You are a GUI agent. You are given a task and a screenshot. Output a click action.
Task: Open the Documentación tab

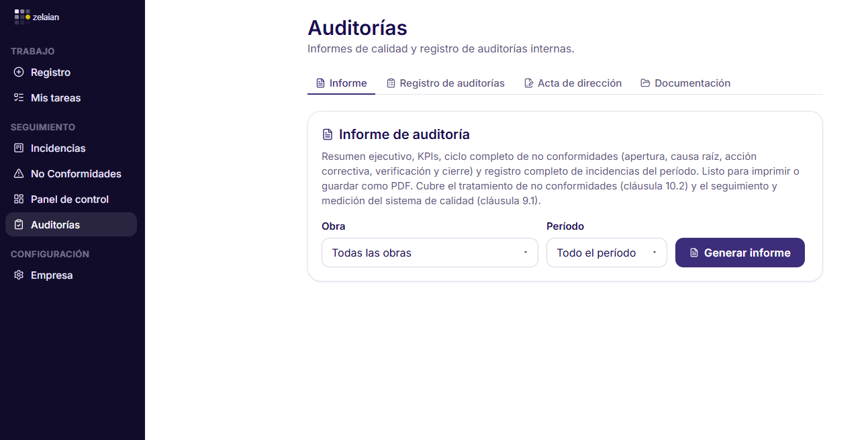(685, 83)
